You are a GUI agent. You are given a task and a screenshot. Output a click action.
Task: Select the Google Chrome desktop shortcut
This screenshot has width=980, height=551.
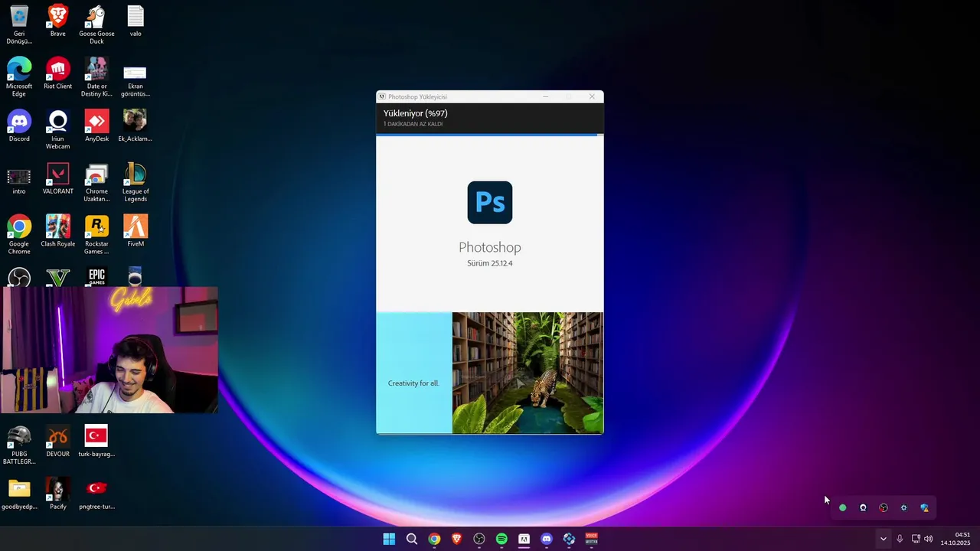pos(19,227)
